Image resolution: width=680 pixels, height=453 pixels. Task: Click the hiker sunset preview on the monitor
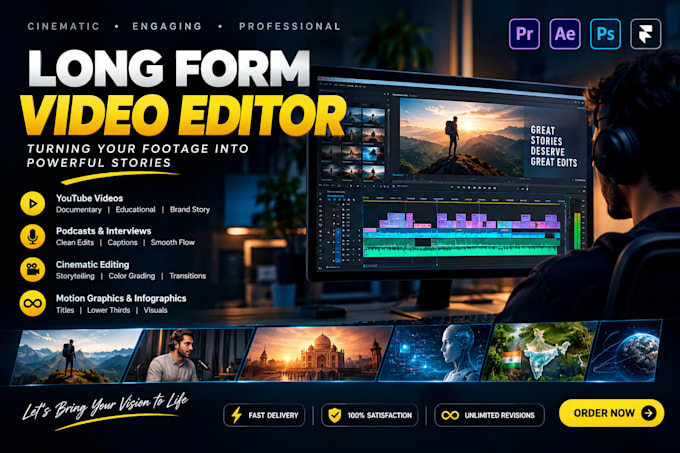coord(462,137)
